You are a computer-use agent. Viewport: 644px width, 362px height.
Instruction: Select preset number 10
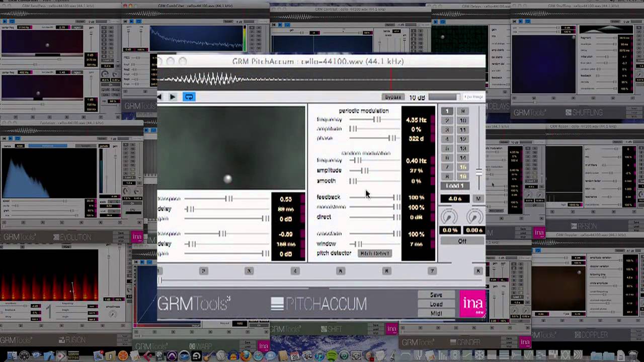[463, 121]
